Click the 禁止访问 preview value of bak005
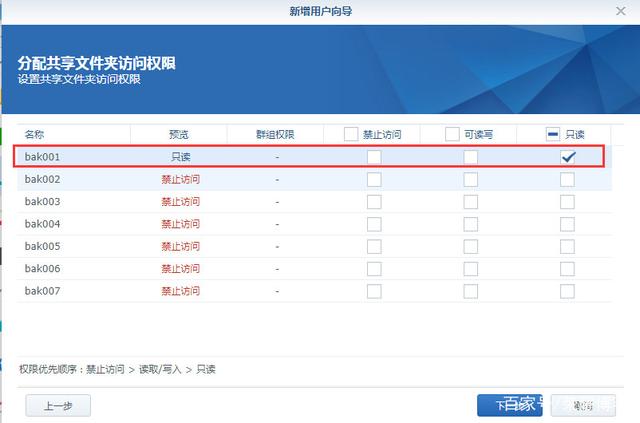The height and width of the screenshot is (423, 640). [181, 247]
